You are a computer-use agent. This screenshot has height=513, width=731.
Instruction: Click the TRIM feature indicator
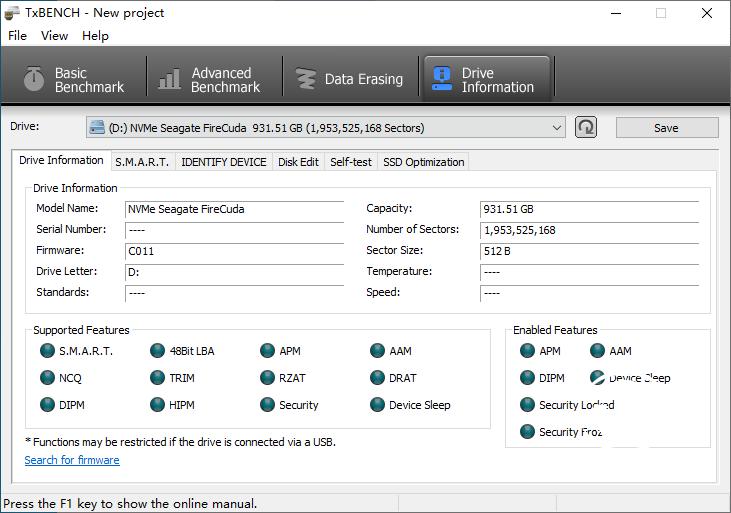(x=158, y=378)
